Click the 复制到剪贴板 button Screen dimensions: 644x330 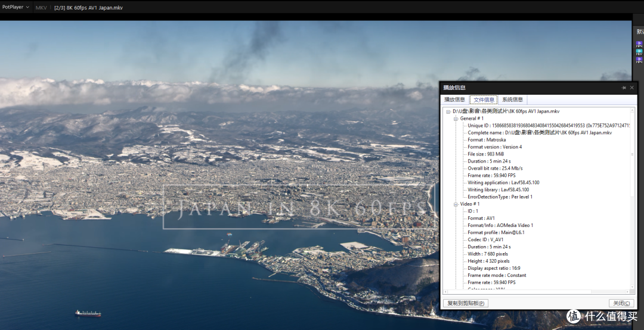465,303
